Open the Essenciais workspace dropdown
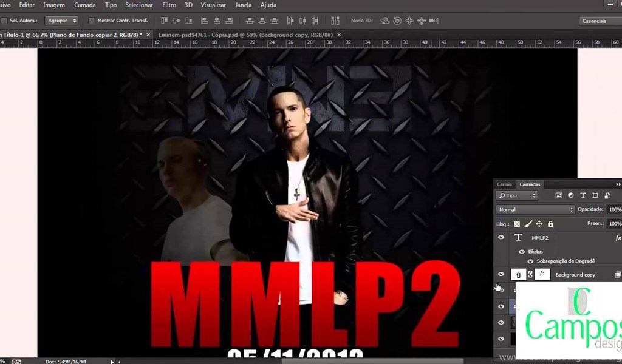Screen dimensions: 622x364 coord(600,21)
